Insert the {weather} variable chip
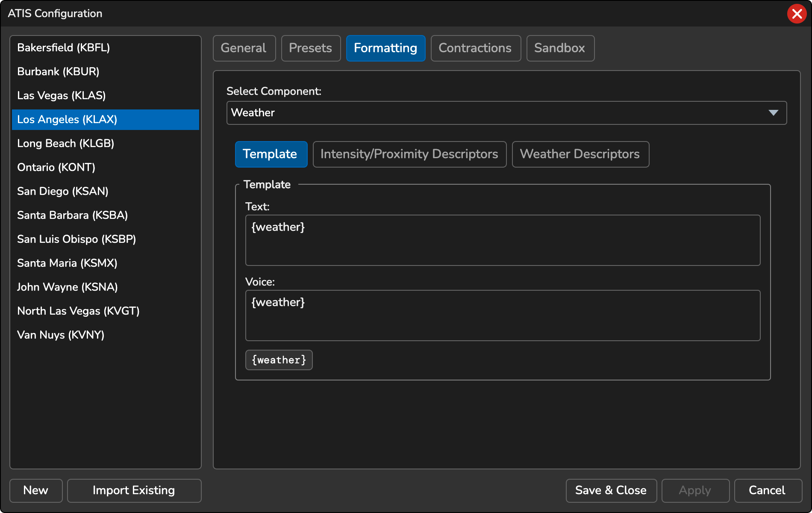The width and height of the screenshot is (812, 513). pos(279,360)
